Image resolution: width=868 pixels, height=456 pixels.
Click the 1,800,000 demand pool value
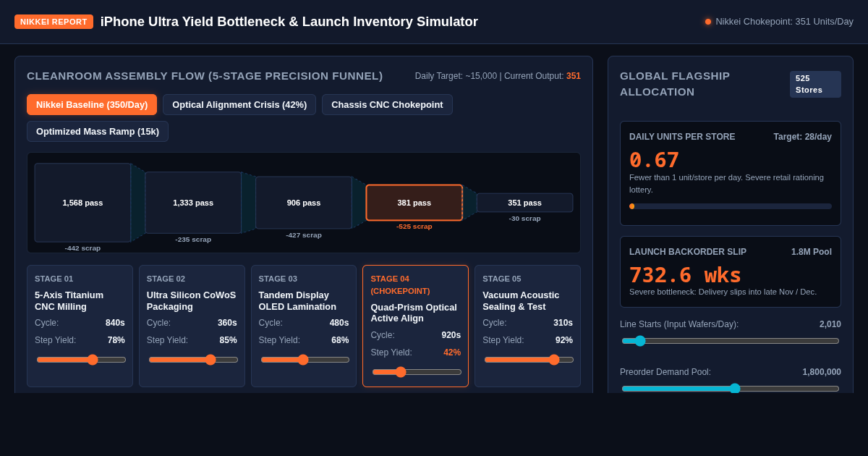point(822,372)
